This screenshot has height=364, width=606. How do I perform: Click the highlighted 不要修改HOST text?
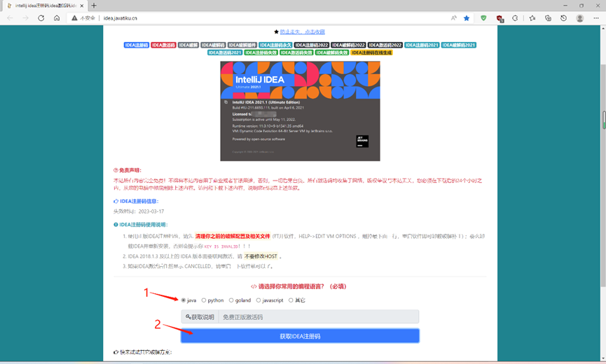tap(261, 256)
